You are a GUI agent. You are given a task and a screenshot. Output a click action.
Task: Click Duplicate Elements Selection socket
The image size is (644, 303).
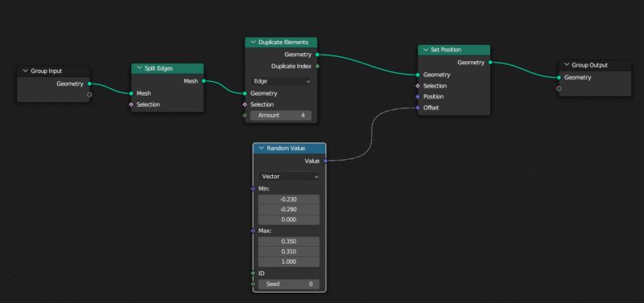pyautogui.click(x=245, y=104)
